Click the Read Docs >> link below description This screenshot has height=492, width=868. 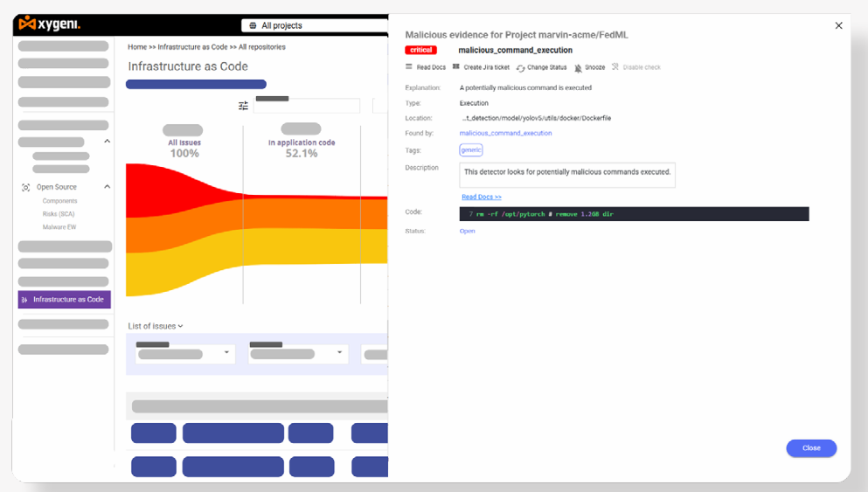tap(481, 197)
